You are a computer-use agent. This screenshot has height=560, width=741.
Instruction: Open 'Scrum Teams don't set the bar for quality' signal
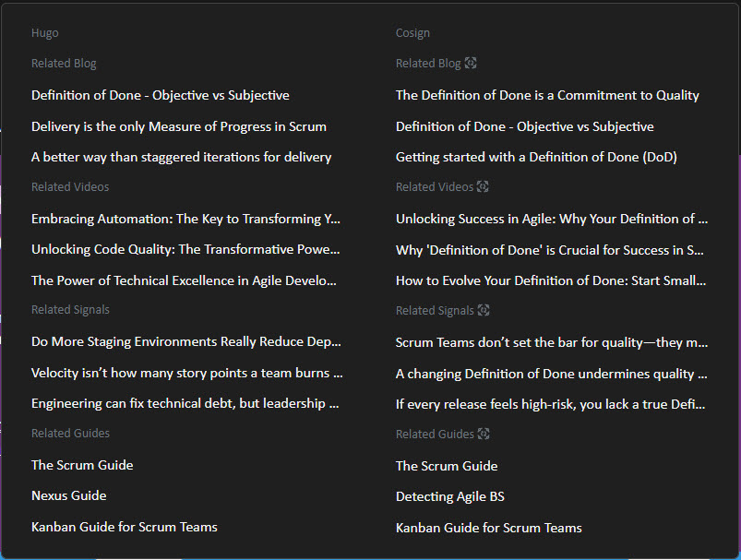point(552,342)
